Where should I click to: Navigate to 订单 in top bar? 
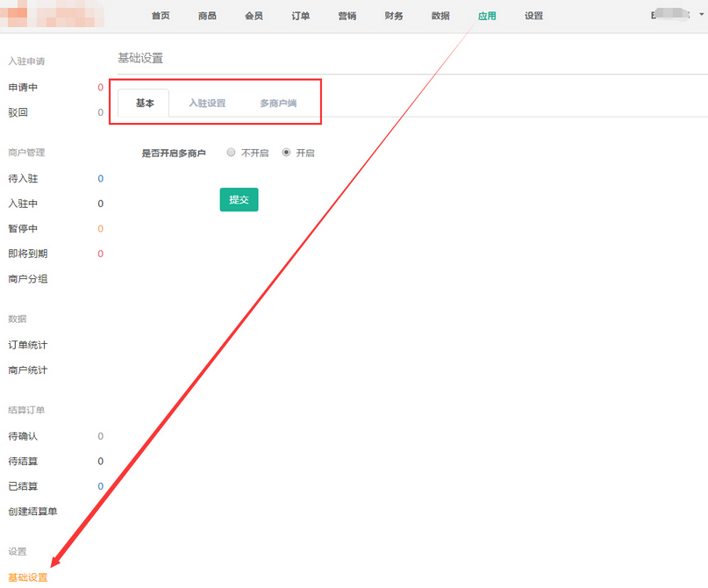point(300,16)
